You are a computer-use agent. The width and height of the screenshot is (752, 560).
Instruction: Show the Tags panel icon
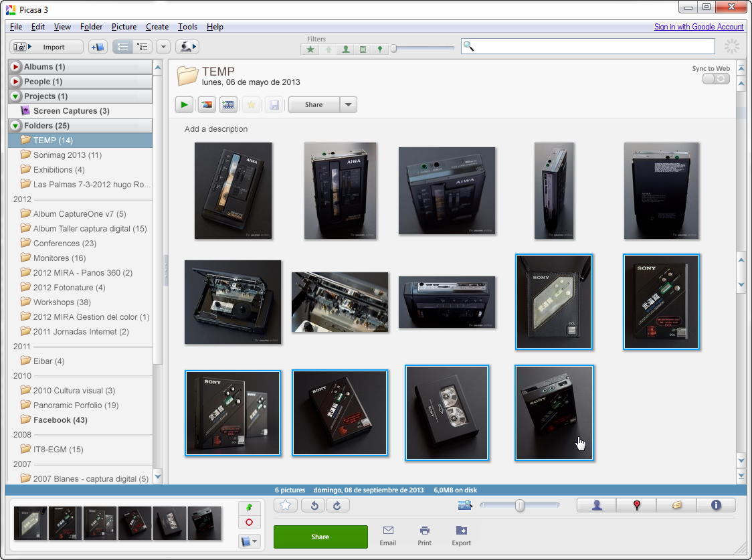click(x=676, y=505)
